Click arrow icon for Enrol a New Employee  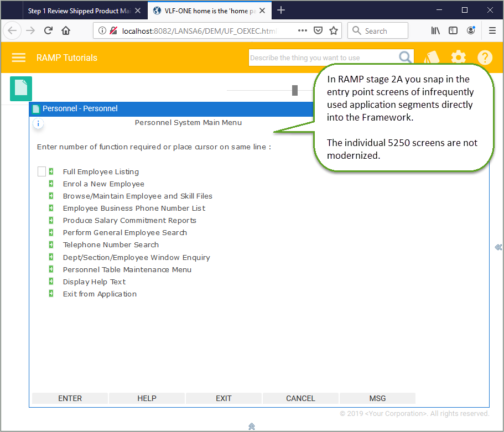point(51,184)
